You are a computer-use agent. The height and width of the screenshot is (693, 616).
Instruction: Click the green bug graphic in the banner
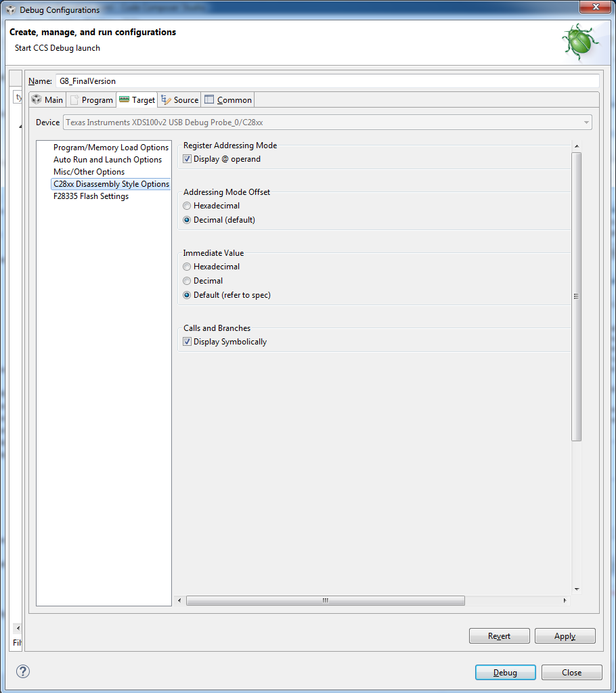point(579,41)
